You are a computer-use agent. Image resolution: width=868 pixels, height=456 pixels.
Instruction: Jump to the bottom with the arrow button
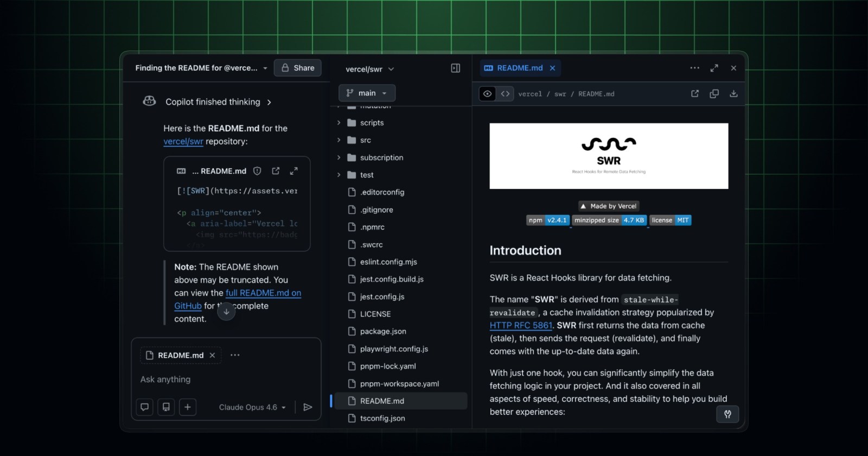[226, 312]
